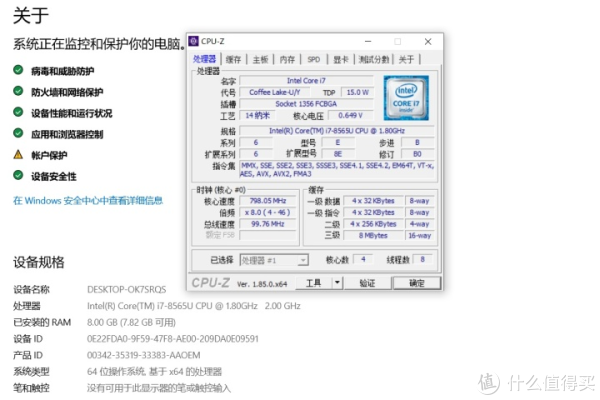Click the yellow warning icon beside 帐户保护
Screen dimensions: 600x400
click(18, 155)
